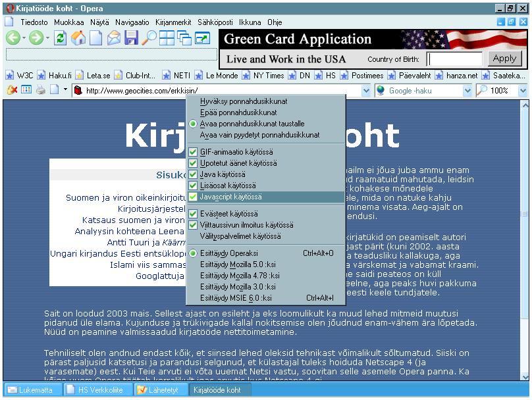This screenshot has width=532, height=400.
Task: Open the W3C bookmark
Action: 19,75
